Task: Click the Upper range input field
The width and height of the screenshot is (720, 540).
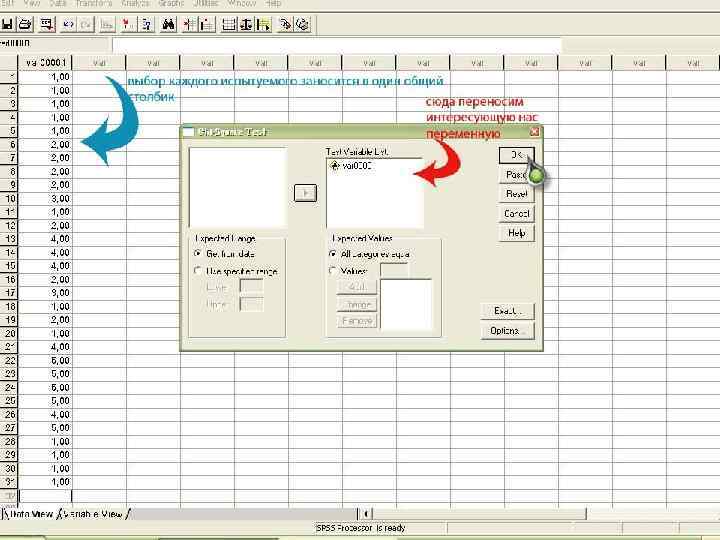Action: point(252,304)
